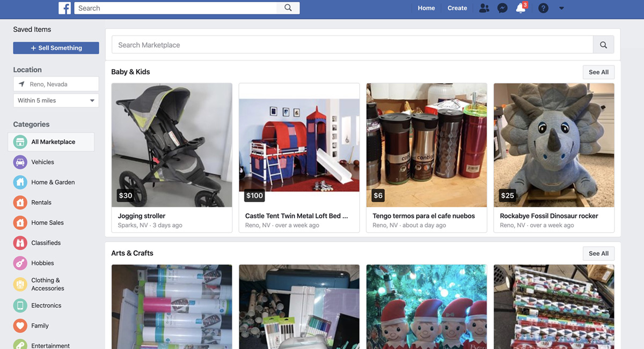See All Arts & Crafts listings
Viewport: 644px width, 349px height.
598,254
